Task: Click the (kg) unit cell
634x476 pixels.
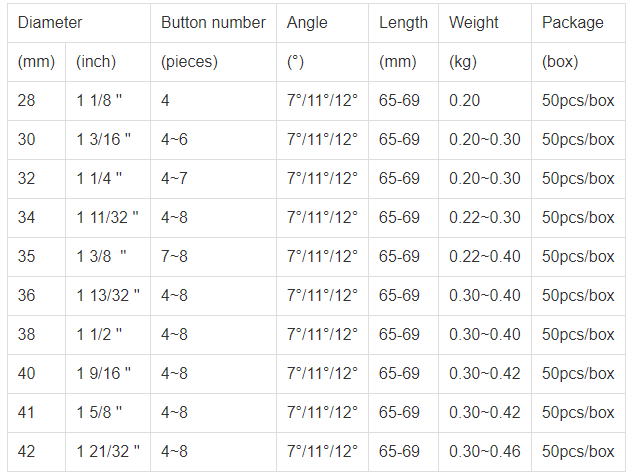Action: 485,62
